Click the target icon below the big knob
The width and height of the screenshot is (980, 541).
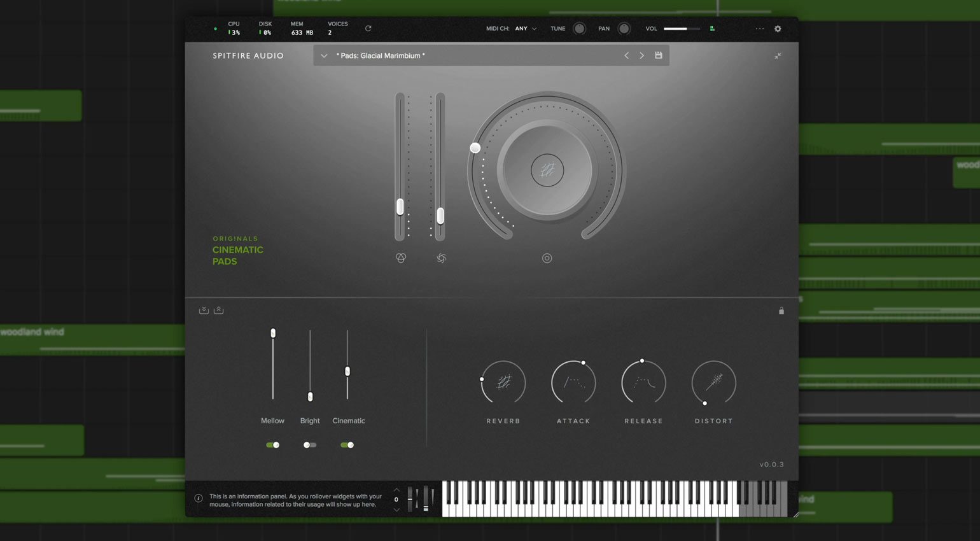click(547, 258)
